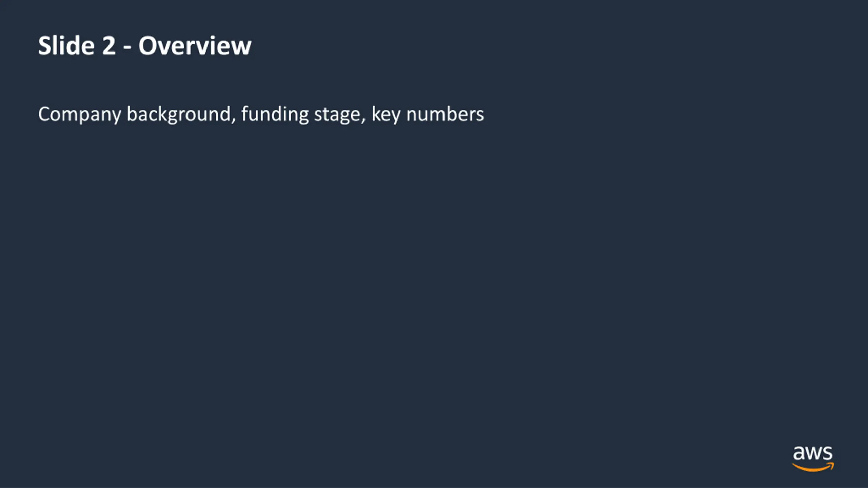
Task: Click the letter 'O' in 'Overview'
Action: (x=147, y=46)
